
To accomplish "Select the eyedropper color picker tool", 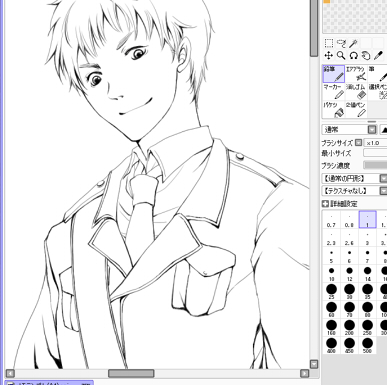I will (378, 55).
